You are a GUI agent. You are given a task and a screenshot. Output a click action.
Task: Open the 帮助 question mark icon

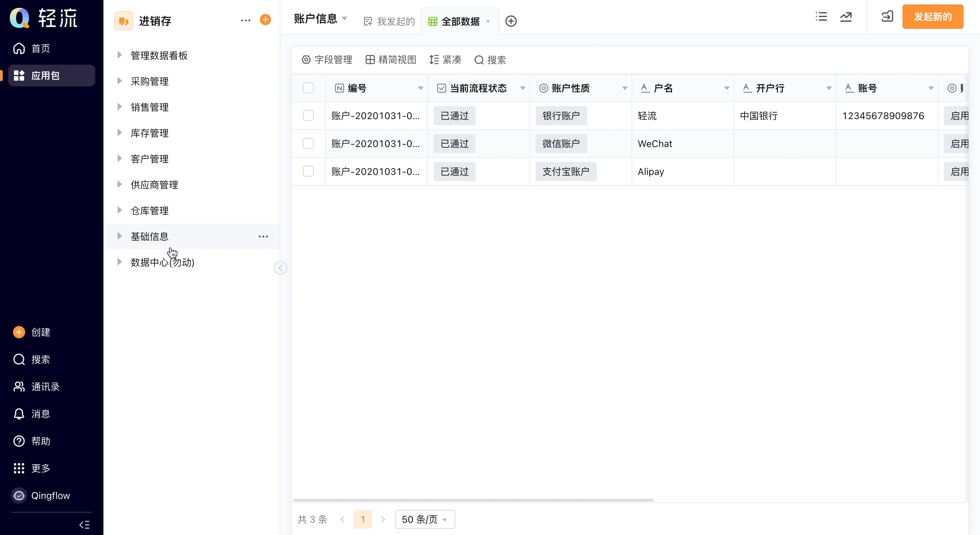click(x=19, y=441)
